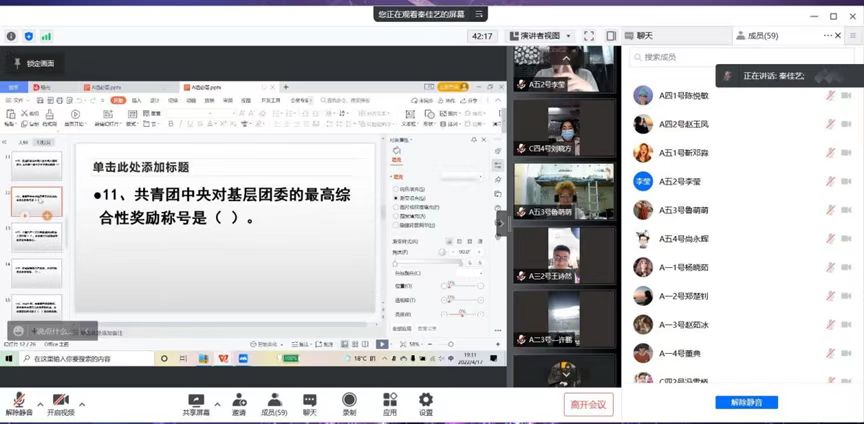This screenshot has width=864, height=424.
Task: Click the 共享屏幕 share screen icon
Action: click(x=196, y=399)
